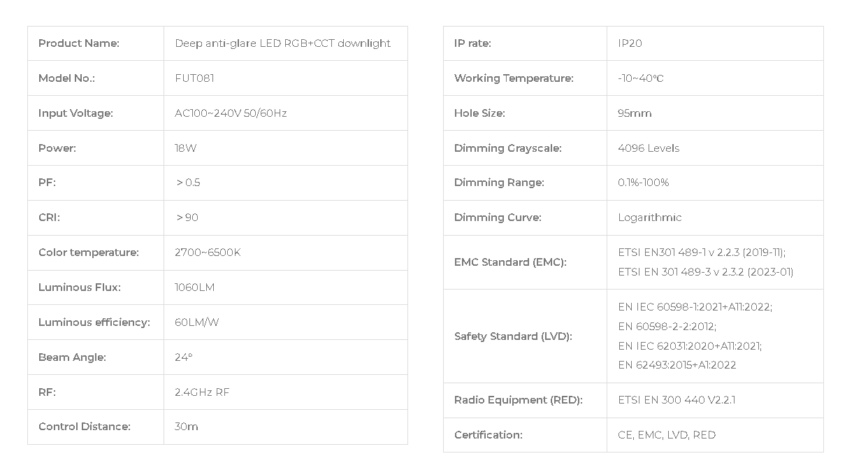Viewport: 868px width, 470px height.
Task: Select the 60LM/W luminous efficiency value
Action: [x=196, y=322]
